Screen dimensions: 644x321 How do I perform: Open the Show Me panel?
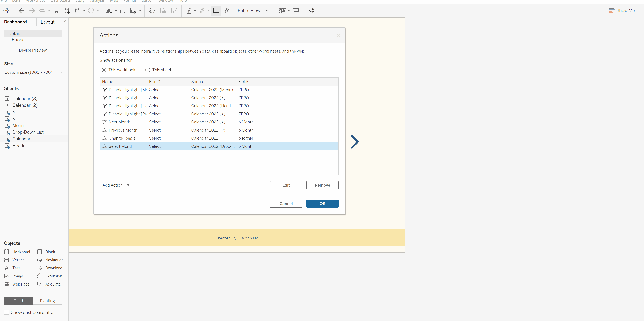pyautogui.click(x=622, y=10)
